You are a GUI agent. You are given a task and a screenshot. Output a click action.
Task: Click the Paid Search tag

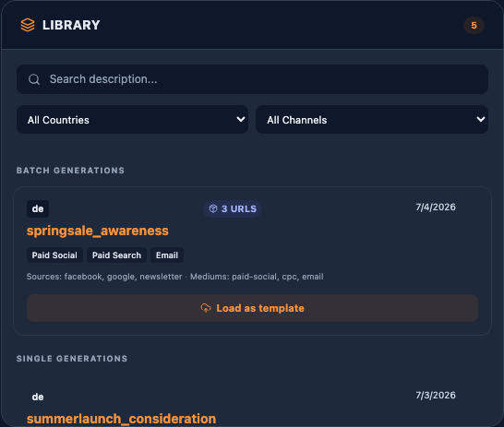(x=116, y=255)
